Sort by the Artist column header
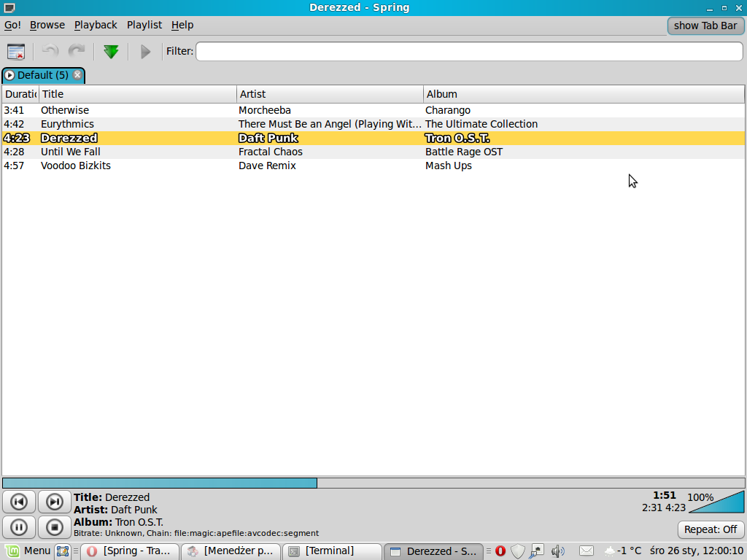The height and width of the screenshot is (560, 747). (330, 94)
